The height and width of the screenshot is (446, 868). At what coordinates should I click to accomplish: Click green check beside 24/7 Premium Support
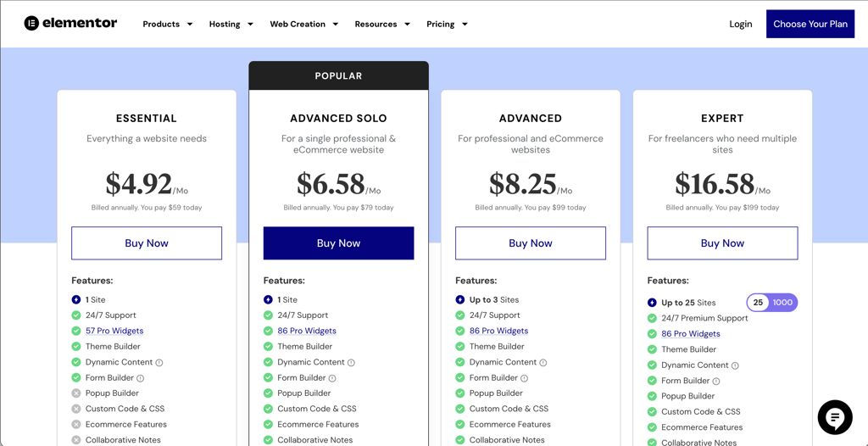coord(652,318)
